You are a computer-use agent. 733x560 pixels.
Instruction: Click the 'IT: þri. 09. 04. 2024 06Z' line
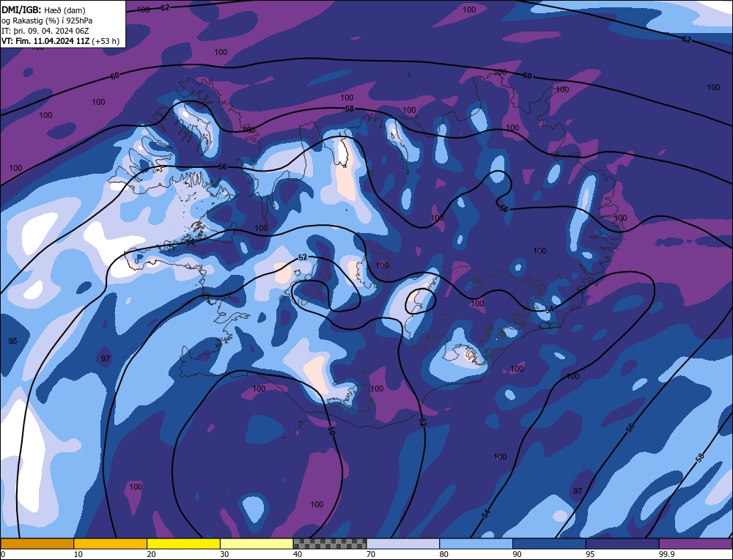45,31
